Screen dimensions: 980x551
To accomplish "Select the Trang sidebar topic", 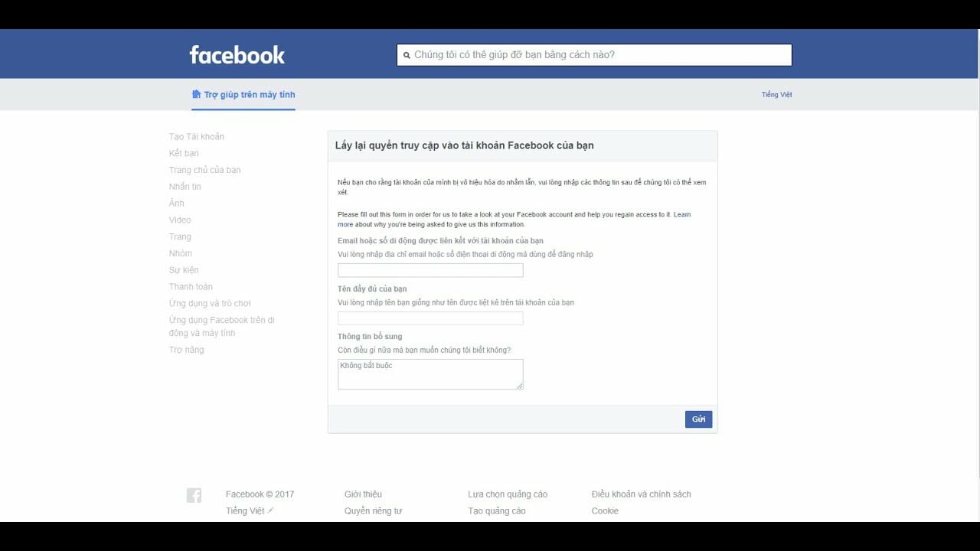I will 180,237.
